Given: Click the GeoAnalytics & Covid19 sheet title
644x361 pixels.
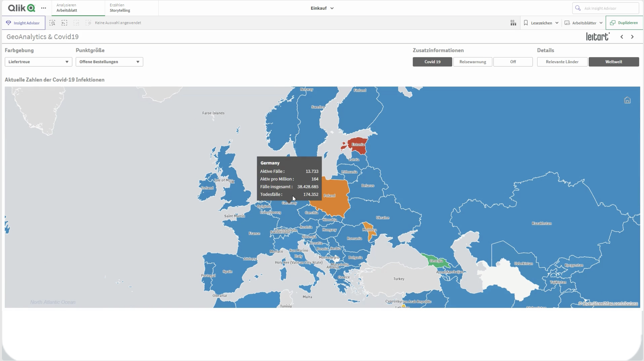Looking at the screenshot, I should 43,37.
